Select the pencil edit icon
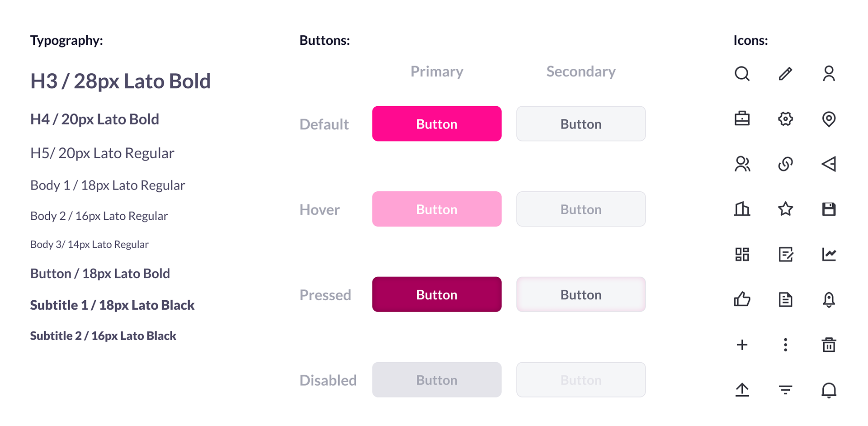 (x=785, y=73)
